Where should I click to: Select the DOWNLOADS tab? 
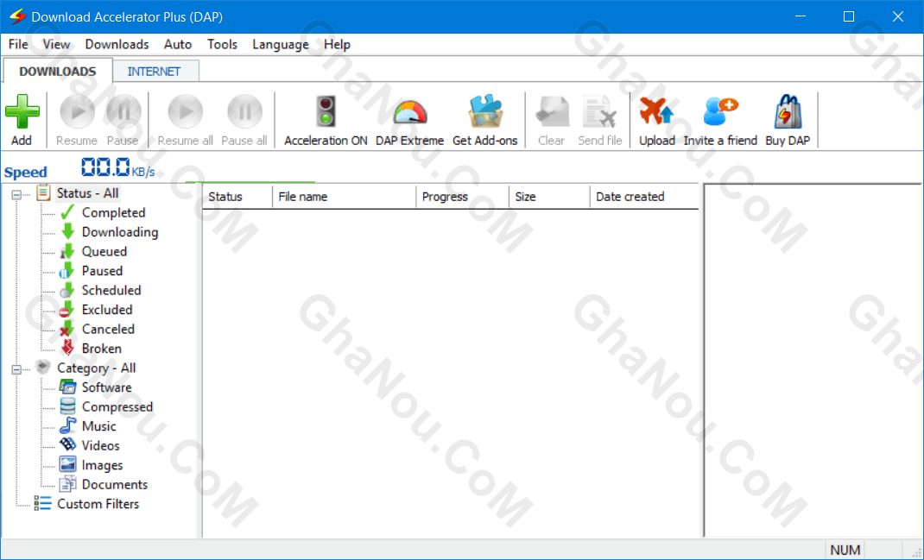click(58, 72)
